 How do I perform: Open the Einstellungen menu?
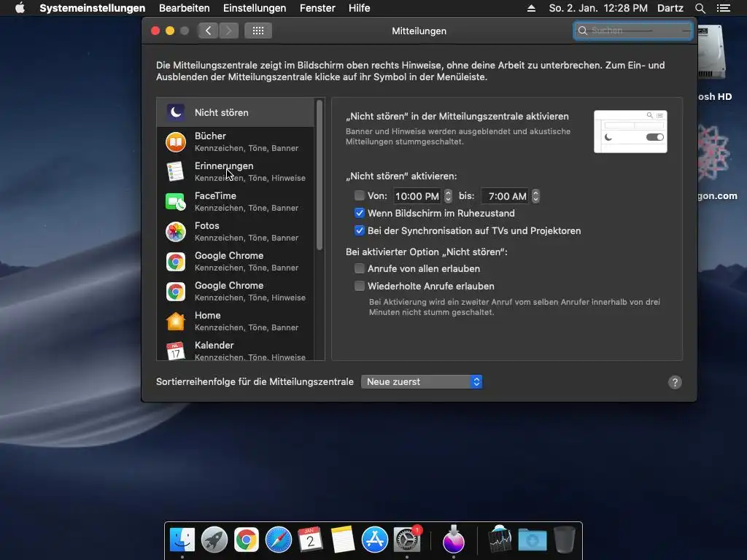255,8
